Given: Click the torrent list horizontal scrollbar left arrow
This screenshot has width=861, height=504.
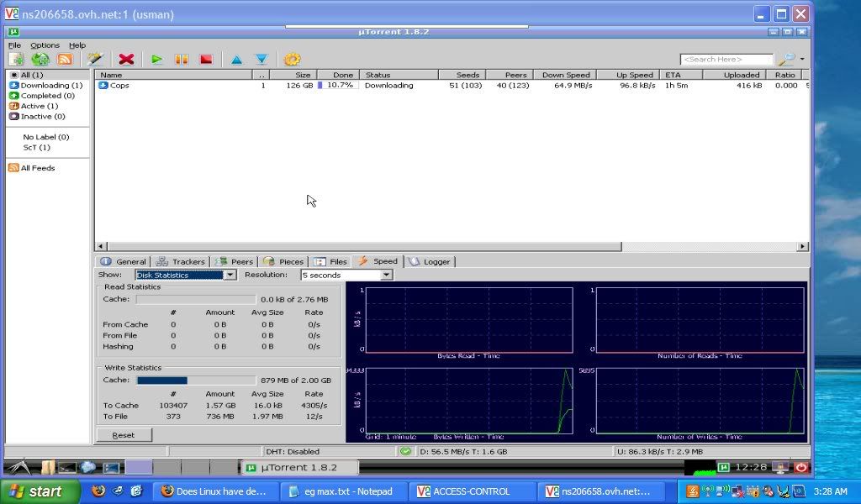Looking at the screenshot, I should point(101,247).
